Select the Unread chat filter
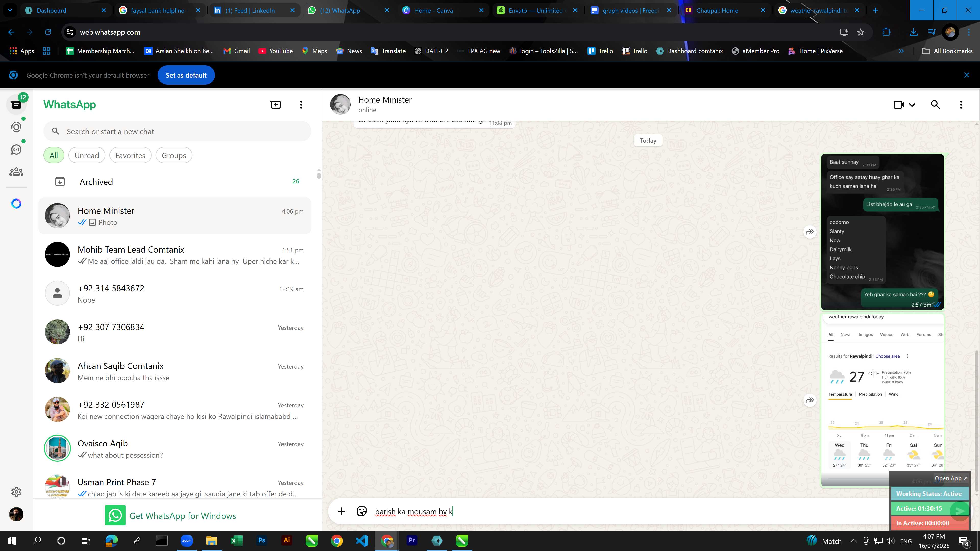 click(x=87, y=156)
